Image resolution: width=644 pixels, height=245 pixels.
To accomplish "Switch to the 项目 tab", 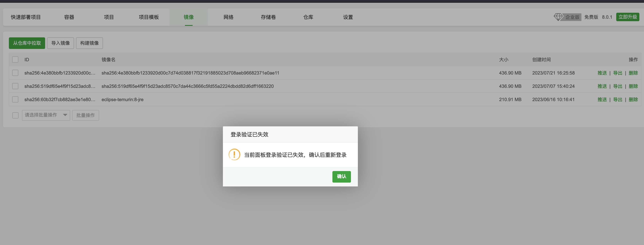I will [109, 17].
